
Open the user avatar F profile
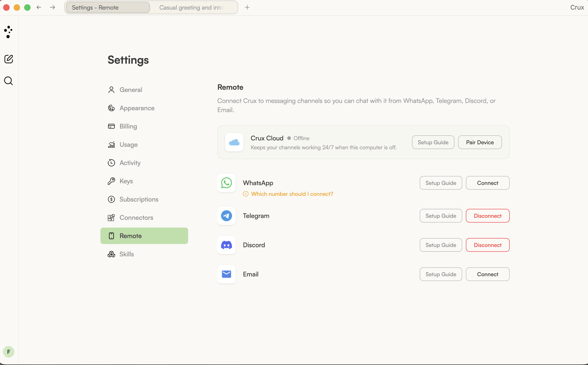click(x=8, y=352)
